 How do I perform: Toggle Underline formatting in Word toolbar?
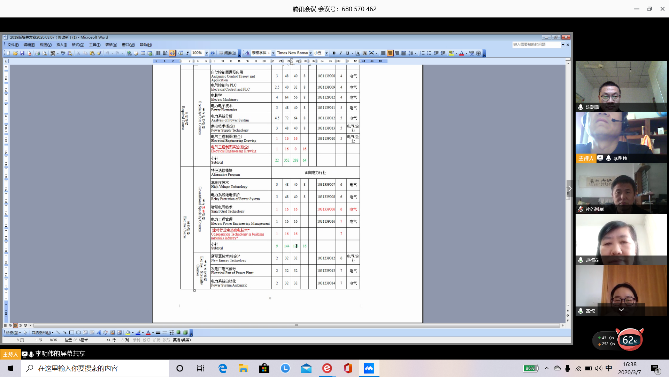[347, 53]
